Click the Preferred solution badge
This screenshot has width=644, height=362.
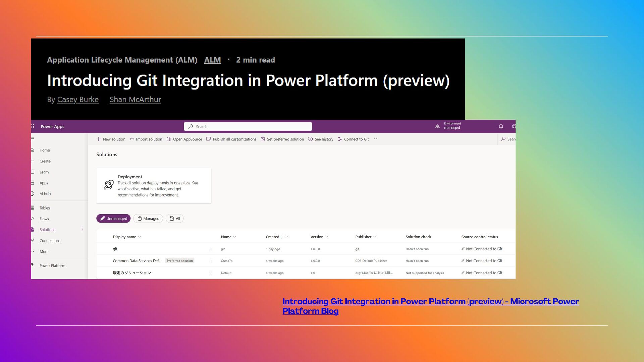180,261
